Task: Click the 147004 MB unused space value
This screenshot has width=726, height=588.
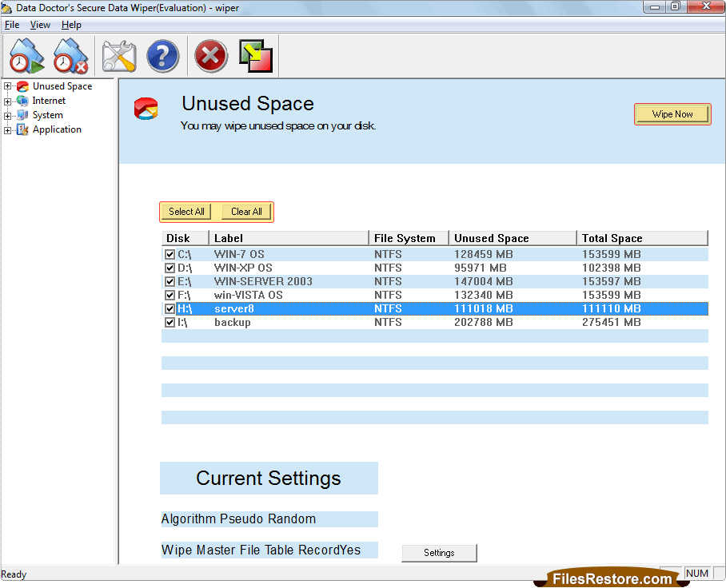Action: click(x=484, y=282)
